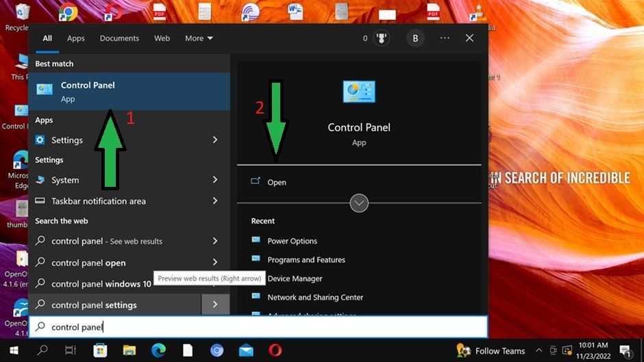Viewport: 644px width, 362px height.
Task: Click the taskbar Search magnifier icon
Action: click(42, 350)
